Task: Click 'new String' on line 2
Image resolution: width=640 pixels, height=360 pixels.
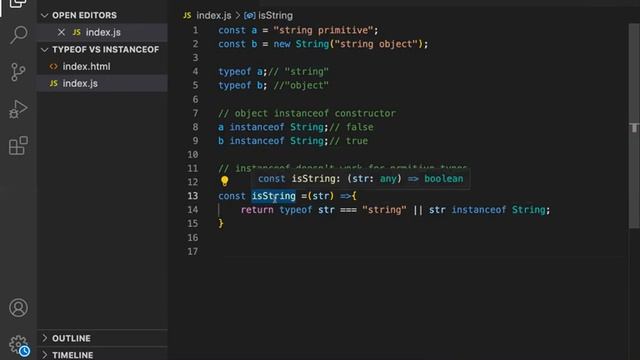Action: pos(301,44)
